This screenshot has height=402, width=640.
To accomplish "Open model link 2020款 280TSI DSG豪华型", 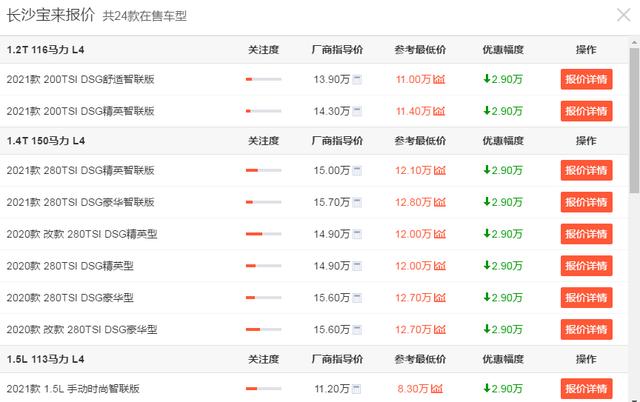I will (70, 298).
